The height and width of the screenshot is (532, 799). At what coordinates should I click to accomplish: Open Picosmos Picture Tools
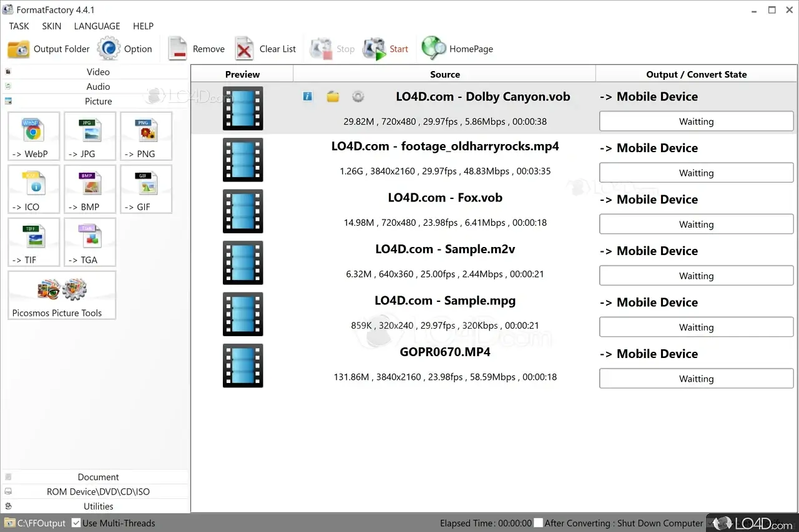point(62,295)
